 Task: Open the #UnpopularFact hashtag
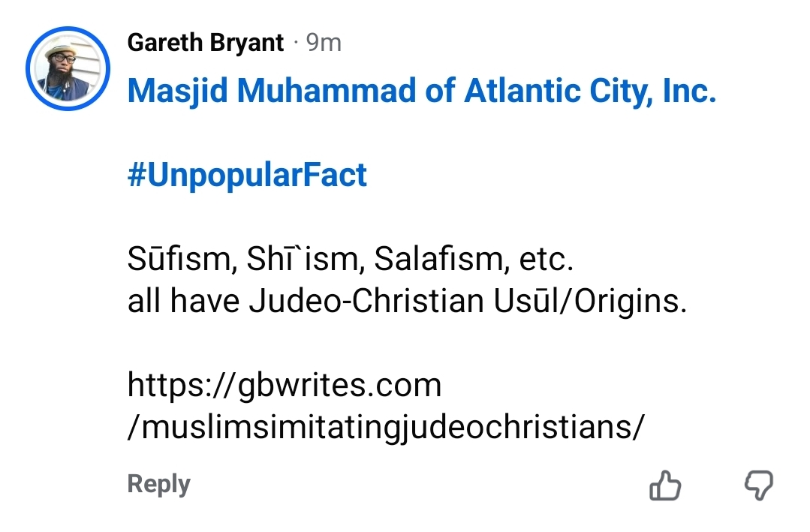tap(247, 175)
